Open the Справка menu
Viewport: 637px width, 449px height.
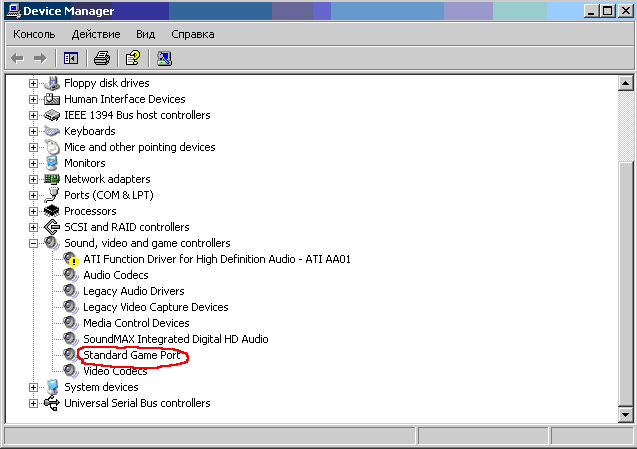coord(192,34)
